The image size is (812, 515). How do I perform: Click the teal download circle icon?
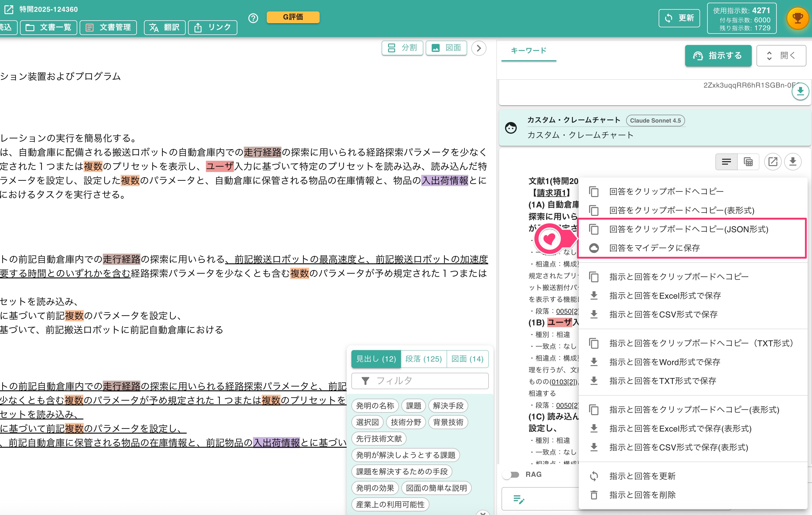pyautogui.click(x=800, y=91)
